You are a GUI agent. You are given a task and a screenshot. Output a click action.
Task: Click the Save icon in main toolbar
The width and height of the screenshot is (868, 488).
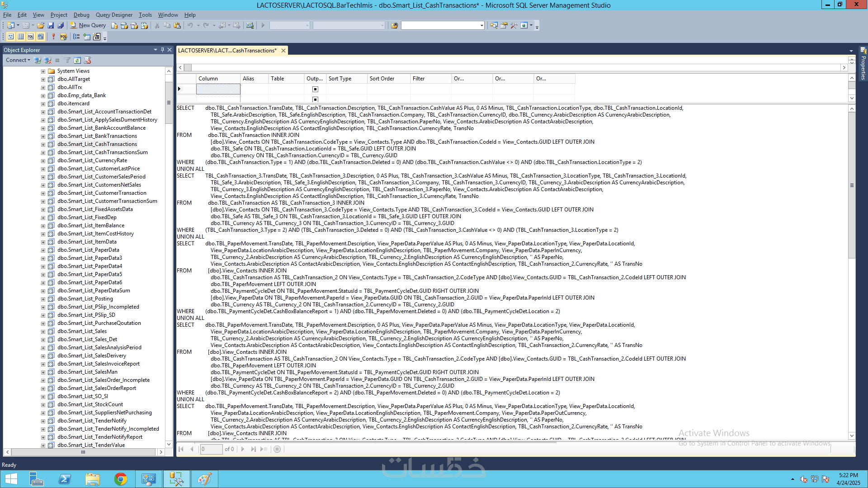51,25
